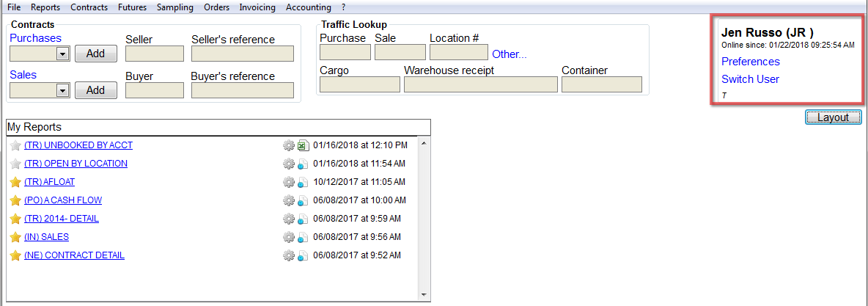
Task: Click the Buyer input field
Action: (x=155, y=90)
